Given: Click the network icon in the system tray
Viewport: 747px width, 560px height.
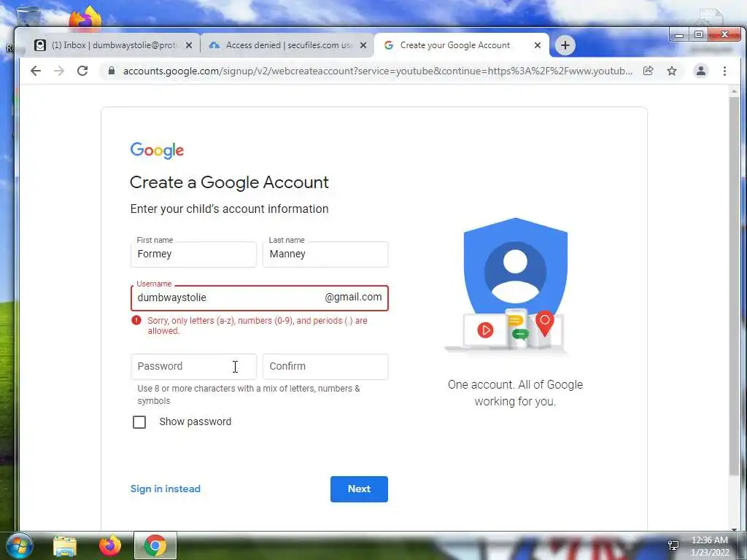Looking at the screenshot, I should 673,545.
